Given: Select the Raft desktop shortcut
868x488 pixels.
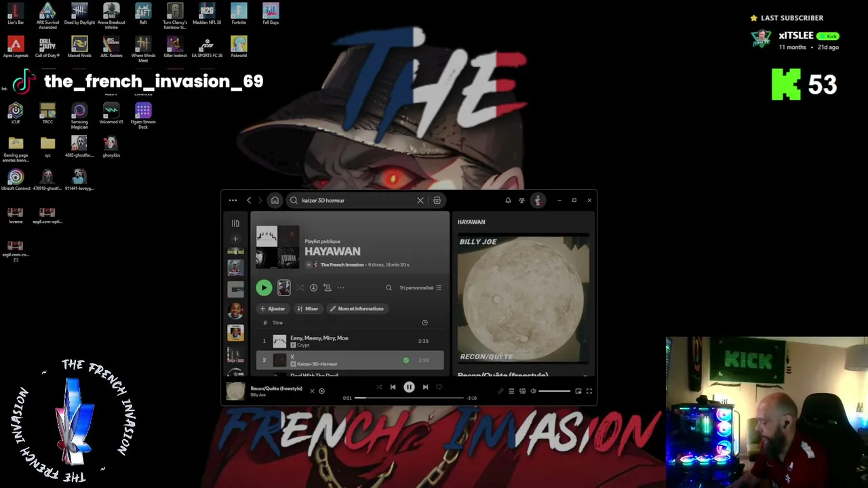Looking at the screenshot, I should (x=143, y=14).
